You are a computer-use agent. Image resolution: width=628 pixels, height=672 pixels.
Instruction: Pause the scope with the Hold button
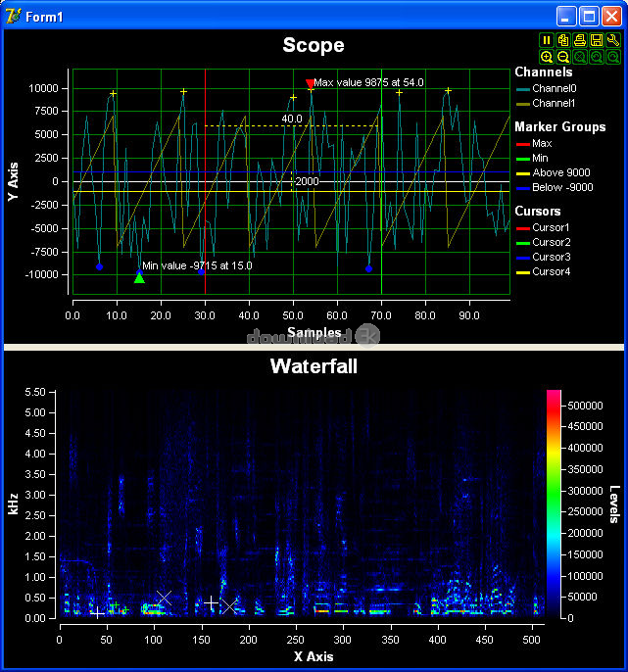point(547,40)
